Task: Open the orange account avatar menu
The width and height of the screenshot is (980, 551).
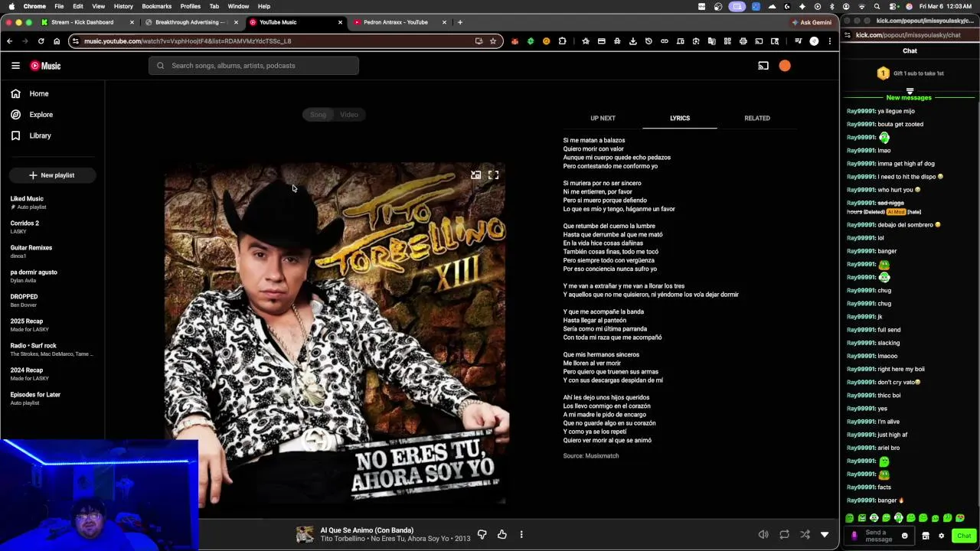Action: [x=785, y=66]
